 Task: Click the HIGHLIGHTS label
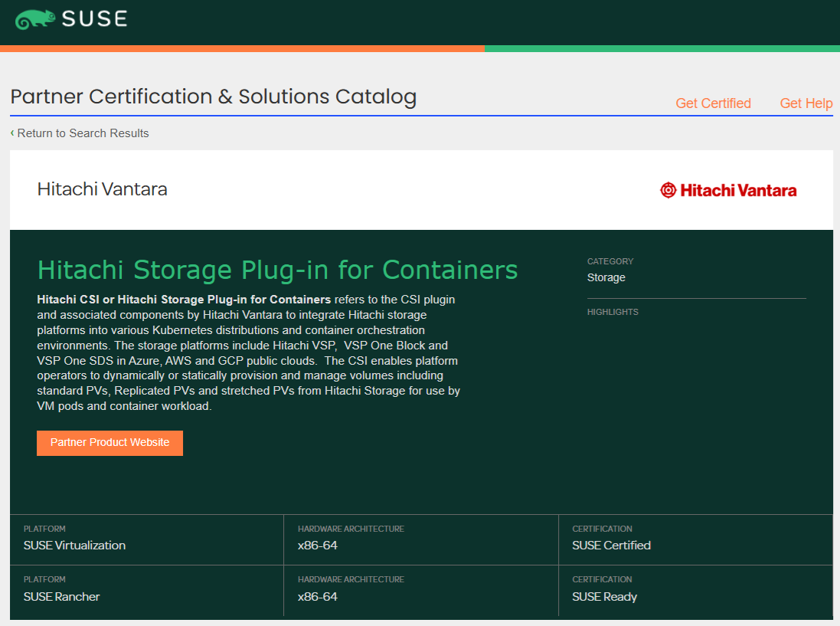(x=613, y=312)
